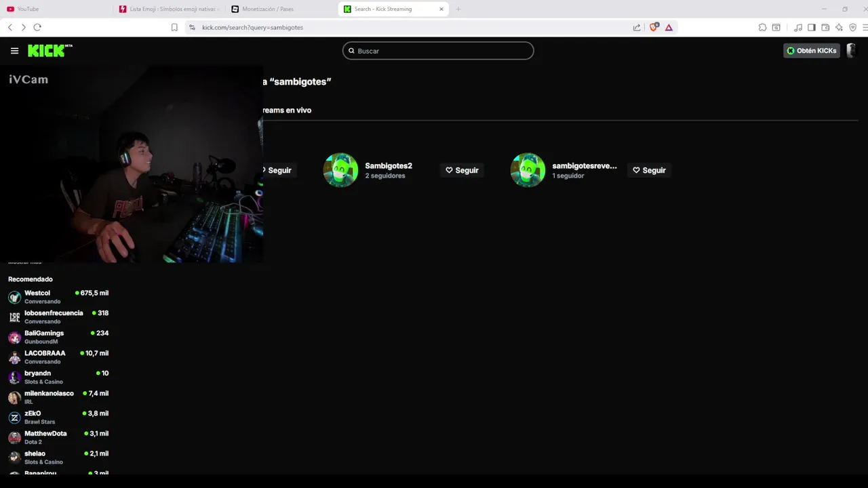
Task: Follow the sambigotesreve... channel
Action: coord(649,170)
